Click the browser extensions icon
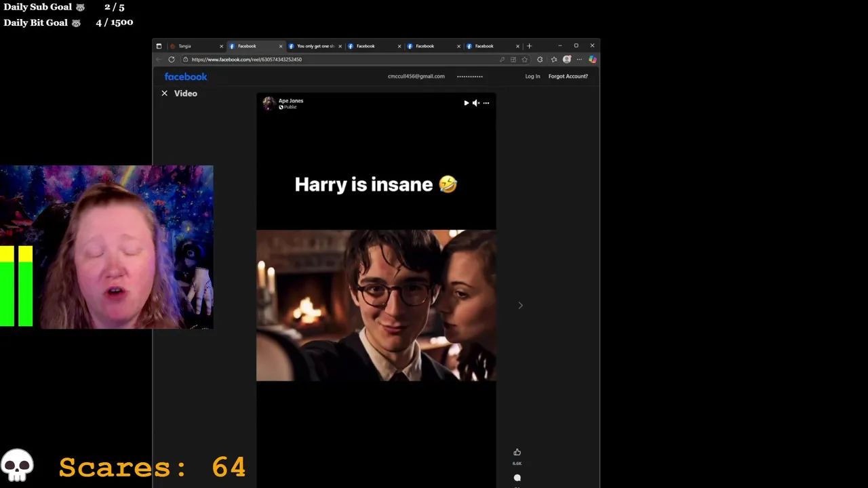The width and height of the screenshot is (868, 488). [540, 60]
